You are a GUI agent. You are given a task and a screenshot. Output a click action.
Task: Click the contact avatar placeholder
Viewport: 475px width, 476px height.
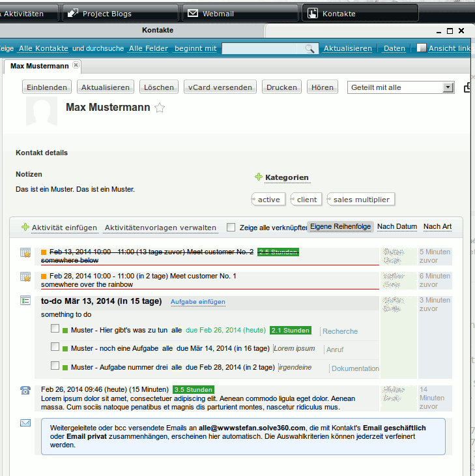click(x=42, y=111)
